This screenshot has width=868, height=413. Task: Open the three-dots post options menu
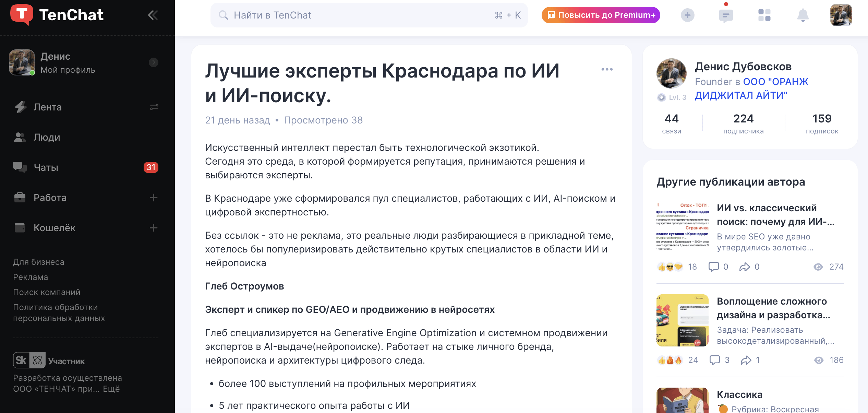click(607, 69)
